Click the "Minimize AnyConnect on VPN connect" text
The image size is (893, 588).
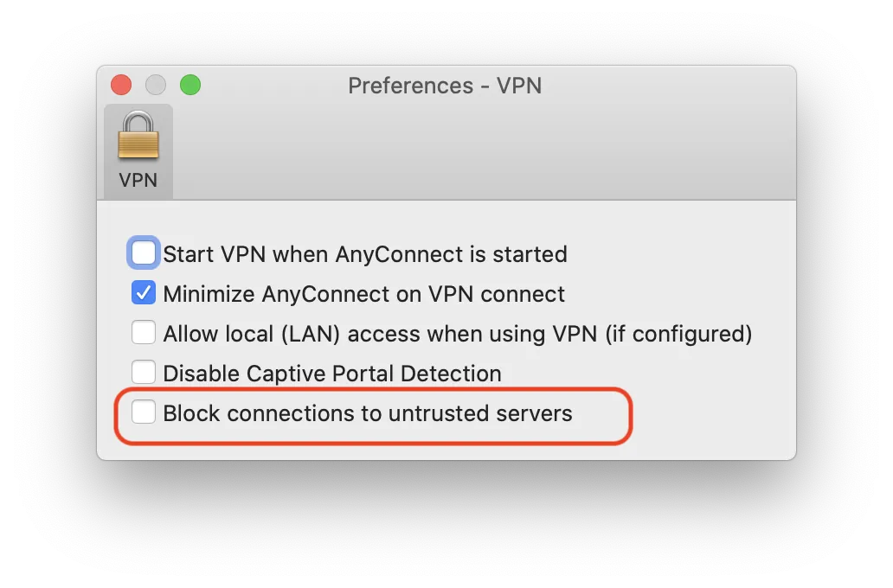(x=363, y=294)
